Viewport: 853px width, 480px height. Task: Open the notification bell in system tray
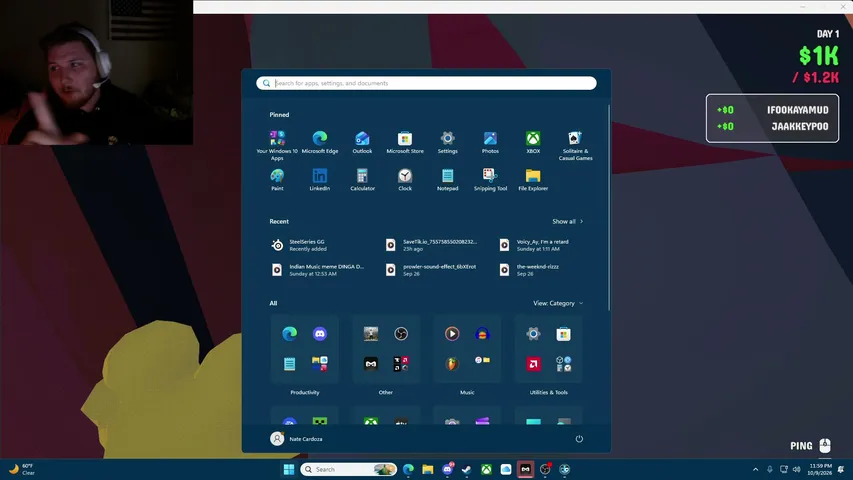(x=841, y=469)
